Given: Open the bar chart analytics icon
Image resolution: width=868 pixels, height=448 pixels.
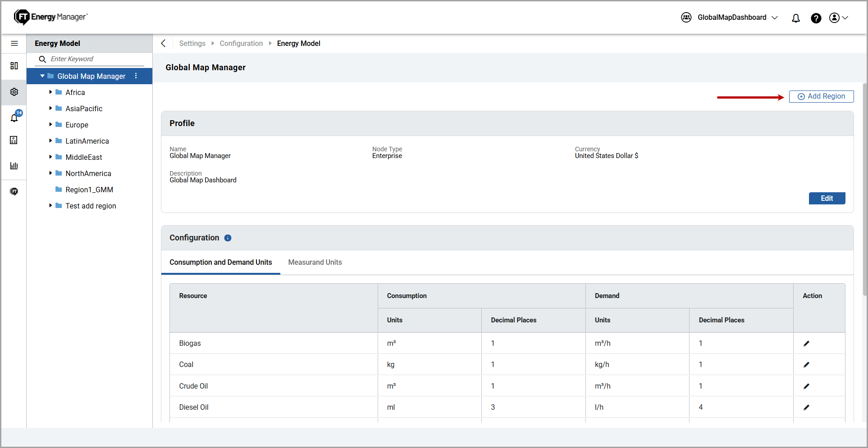Looking at the screenshot, I should (x=14, y=166).
